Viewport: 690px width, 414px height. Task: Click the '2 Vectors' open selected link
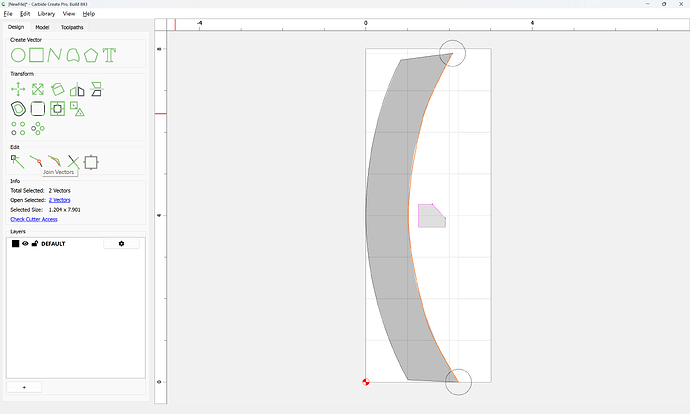click(x=59, y=200)
